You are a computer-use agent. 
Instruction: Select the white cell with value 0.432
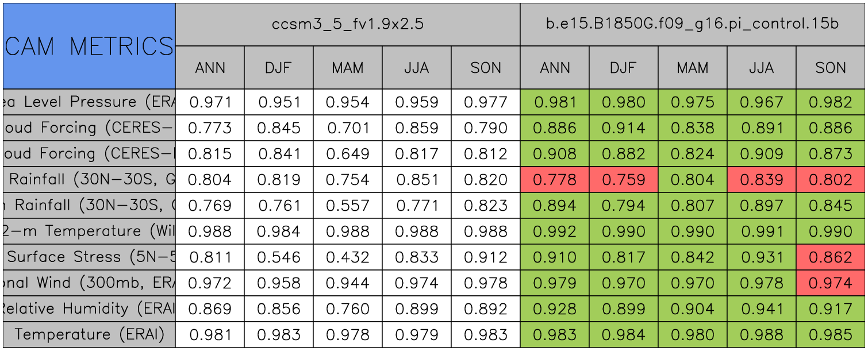point(348,257)
